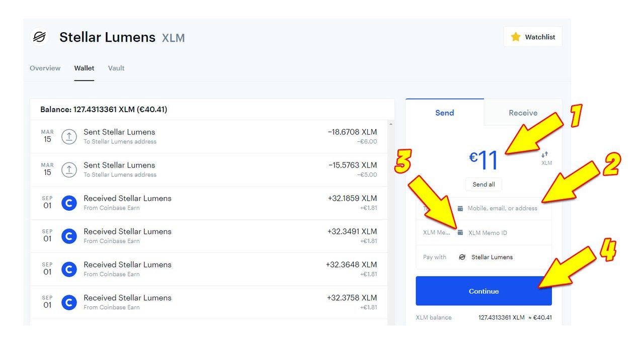Select the Send tab
644x348 pixels.
point(445,113)
